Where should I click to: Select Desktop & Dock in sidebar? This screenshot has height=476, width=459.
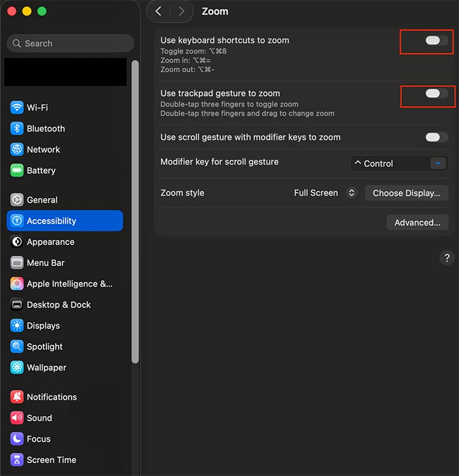pyautogui.click(x=58, y=305)
